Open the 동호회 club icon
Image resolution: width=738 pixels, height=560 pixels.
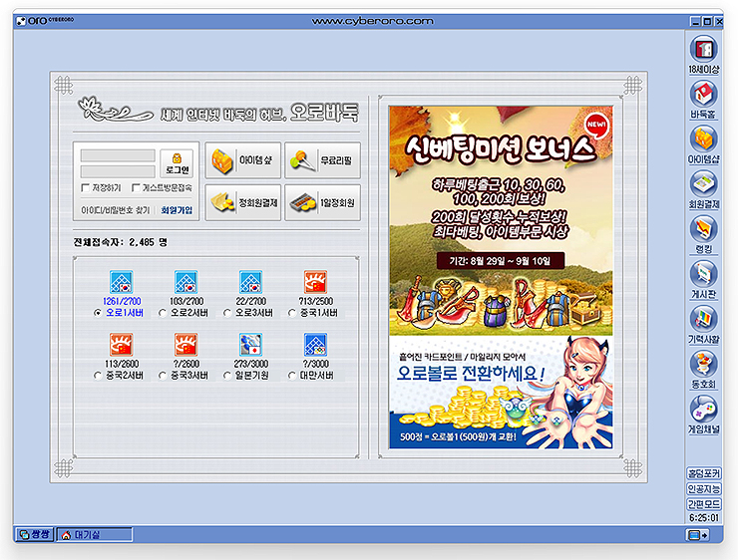704,364
